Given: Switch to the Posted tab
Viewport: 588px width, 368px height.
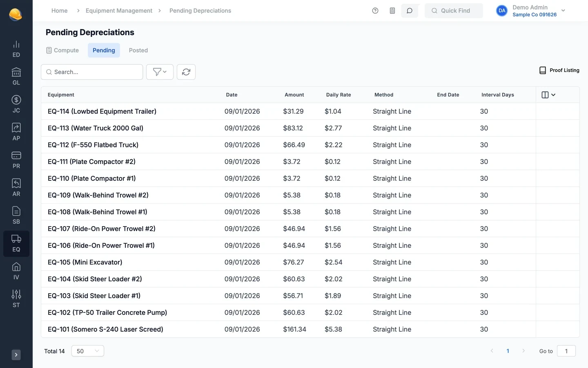Looking at the screenshot, I should pyautogui.click(x=138, y=50).
